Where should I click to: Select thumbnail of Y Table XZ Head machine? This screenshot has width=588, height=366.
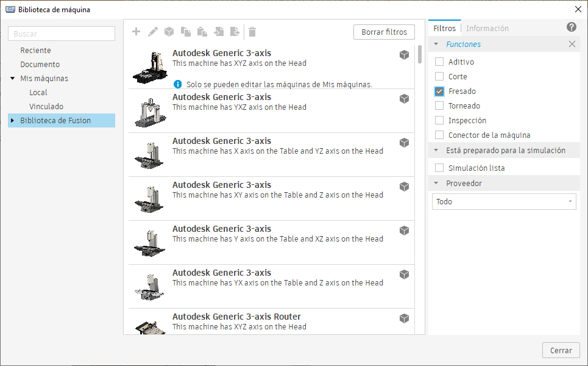(149, 243)
